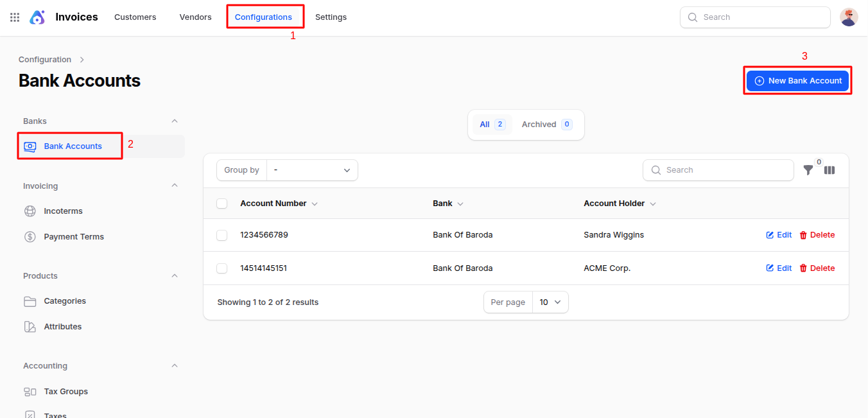The width and height of the screenshot is (868, 418).
Task: Select the checkbox for account 1234566789
Action: (x=221, y=234)
